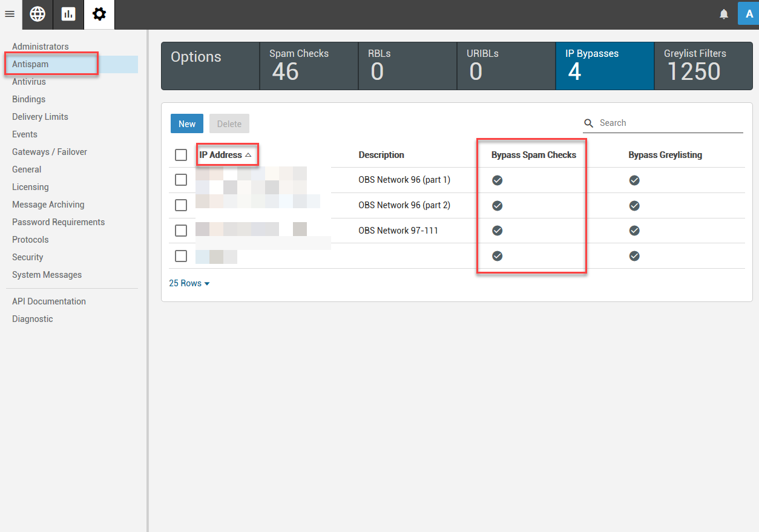Click Bypass Spam Checks checkmark for OBS Network 97-111
Image resolution: width=759 pixels, height=532 pixels.
tap(497, 231)
